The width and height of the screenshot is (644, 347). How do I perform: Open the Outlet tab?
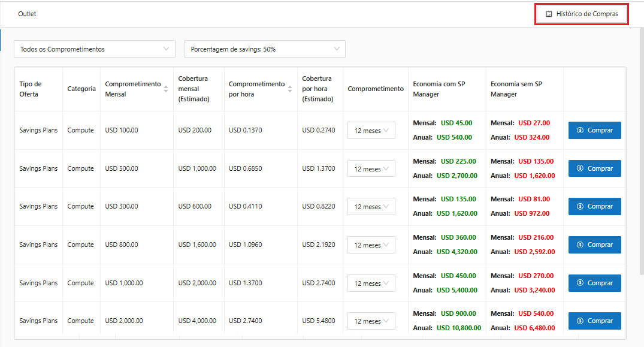[27, 14]
